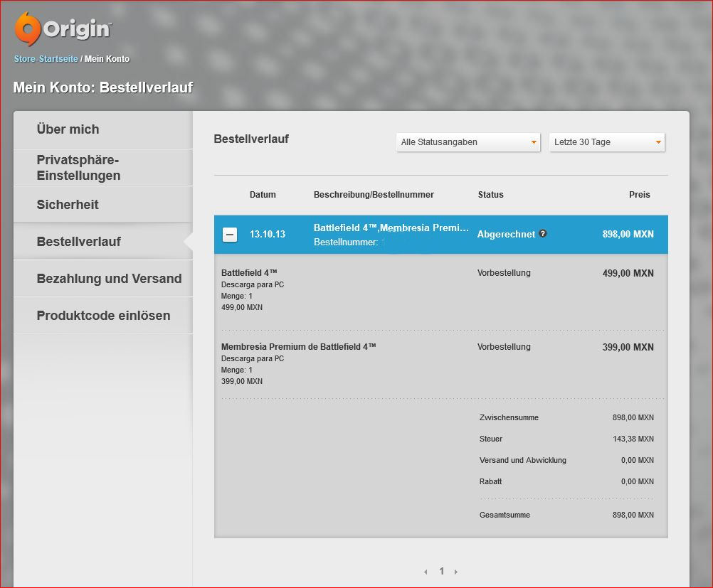Open Store-Startseite breadcrumb link

pyautogui.click(x=46, y=58)
